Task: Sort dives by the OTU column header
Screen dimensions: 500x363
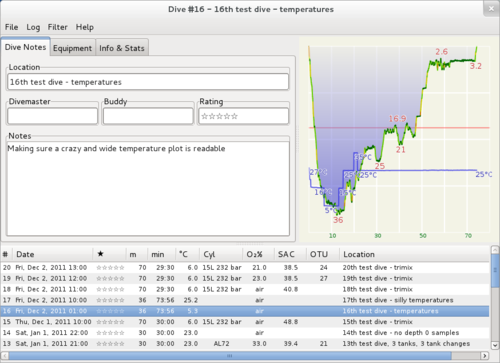Action: 323,254
